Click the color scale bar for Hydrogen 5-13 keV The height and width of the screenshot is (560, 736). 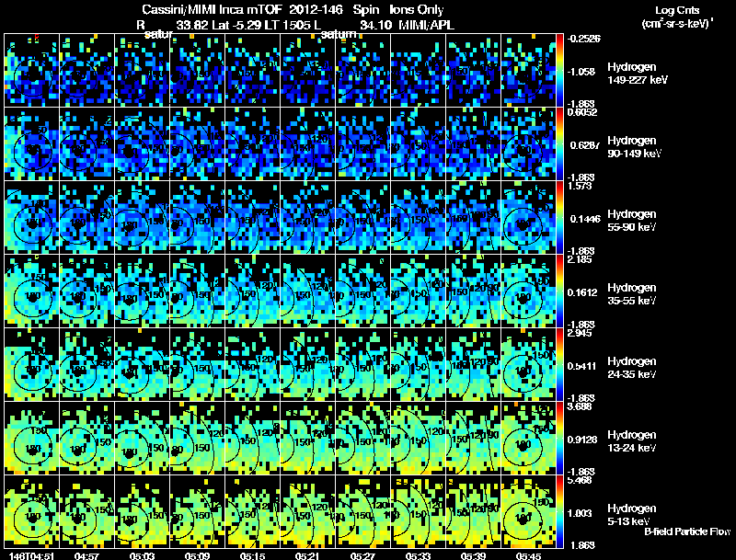click(x=559, y=511)
